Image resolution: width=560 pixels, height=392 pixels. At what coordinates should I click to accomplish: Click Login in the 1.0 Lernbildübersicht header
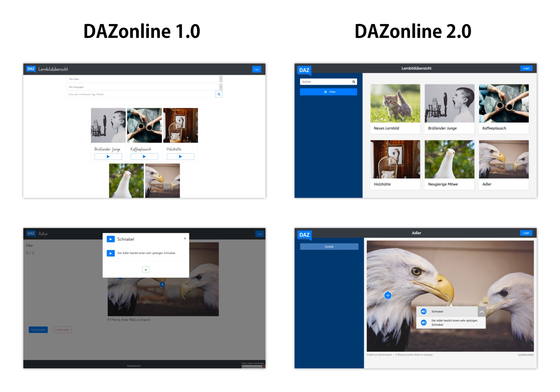257,69
